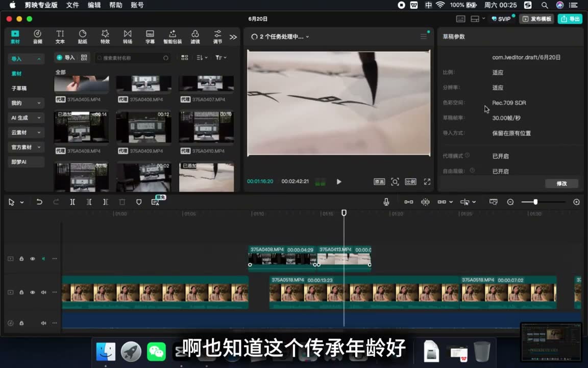The height and width of the screenshot is (368, 588).
Task: Open the 音频 audio panel
Action: click(x=37, y=37)
